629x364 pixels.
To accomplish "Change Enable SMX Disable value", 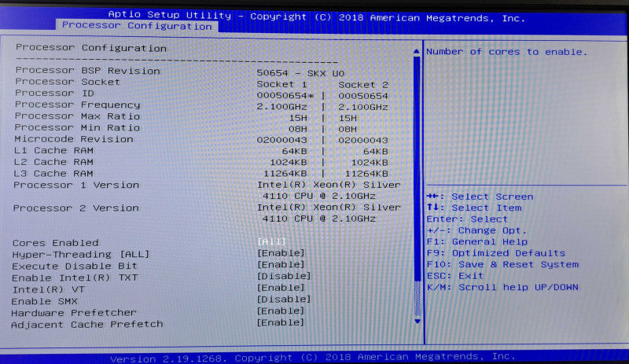I will click(284, 299).
